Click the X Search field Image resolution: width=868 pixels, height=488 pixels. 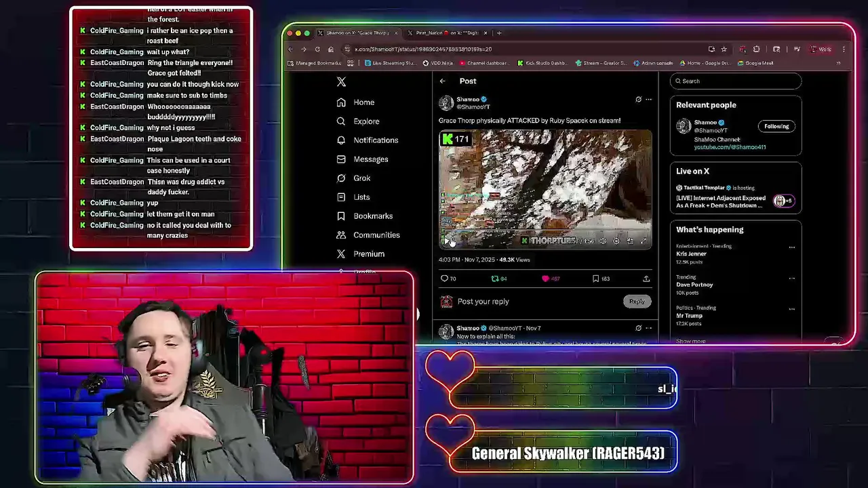click(x=736, y=81)
